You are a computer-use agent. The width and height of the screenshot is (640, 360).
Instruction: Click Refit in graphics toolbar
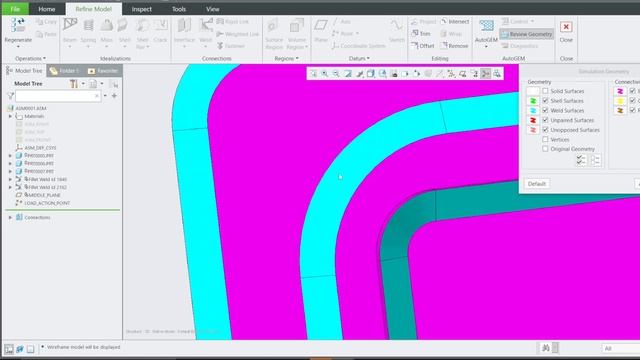[x=313, y=73]
